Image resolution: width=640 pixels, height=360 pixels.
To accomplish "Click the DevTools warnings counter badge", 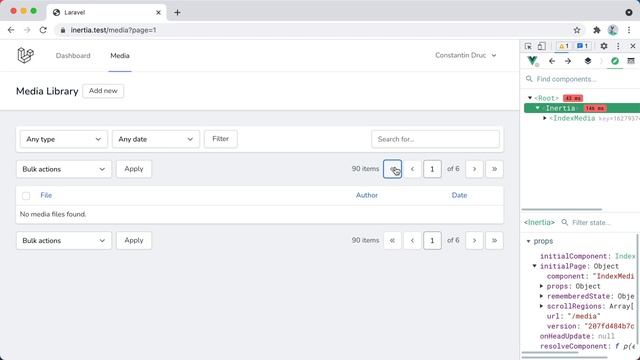I will click(x=564, y=46).
